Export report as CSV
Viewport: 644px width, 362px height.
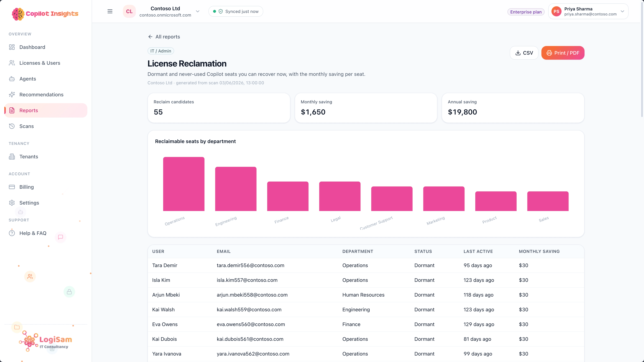point(524,53)
